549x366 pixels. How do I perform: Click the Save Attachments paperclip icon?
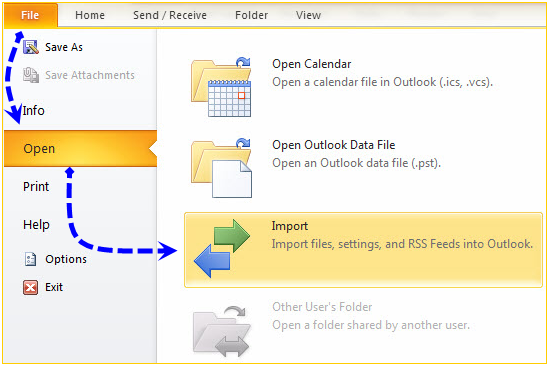(x=31, y=75)
